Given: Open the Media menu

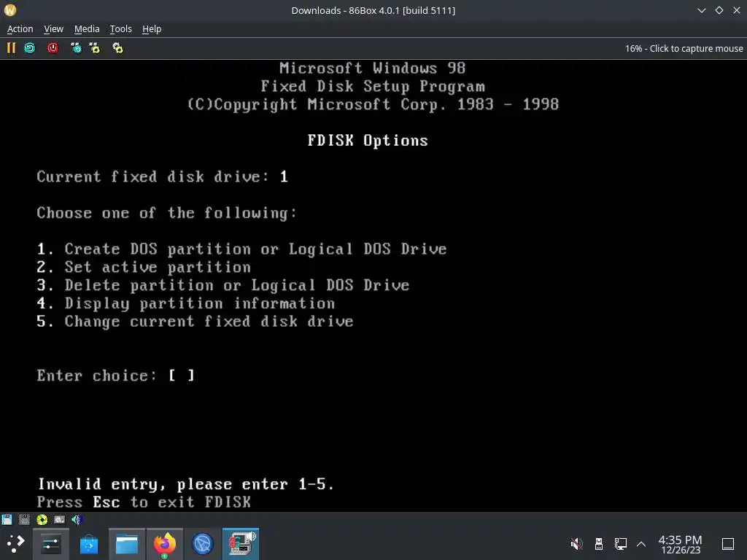Looking at the screenshot, I should 87,29.
